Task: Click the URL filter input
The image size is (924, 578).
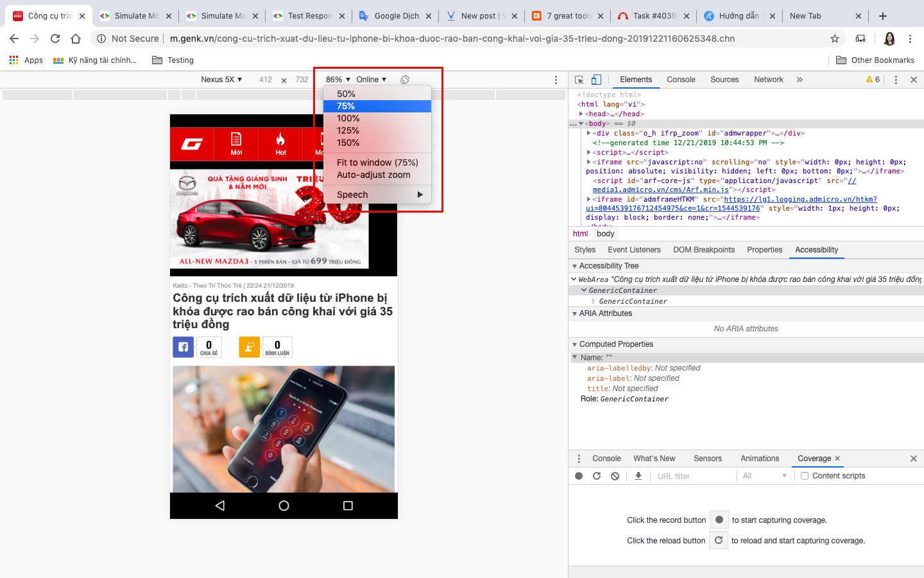Action: [694, 476]
